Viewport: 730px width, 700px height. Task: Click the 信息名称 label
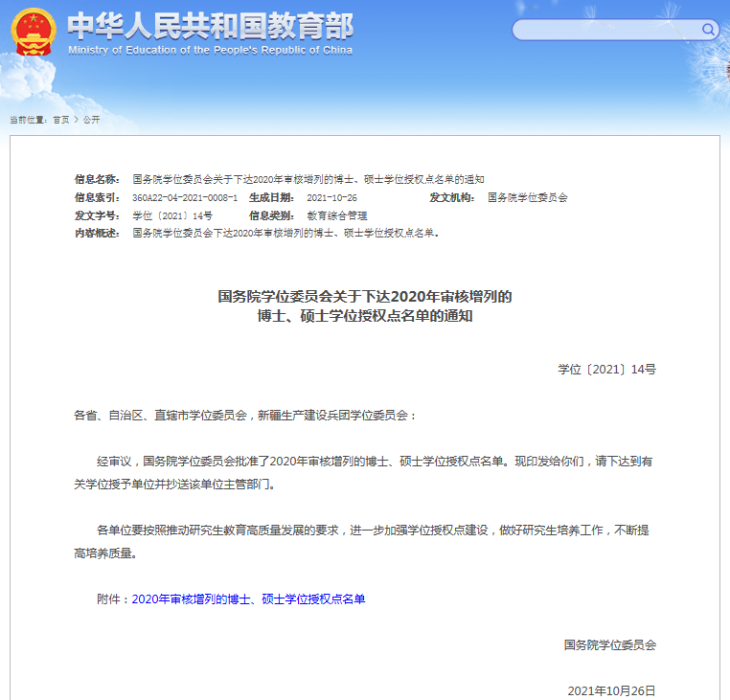pos(97,179)
